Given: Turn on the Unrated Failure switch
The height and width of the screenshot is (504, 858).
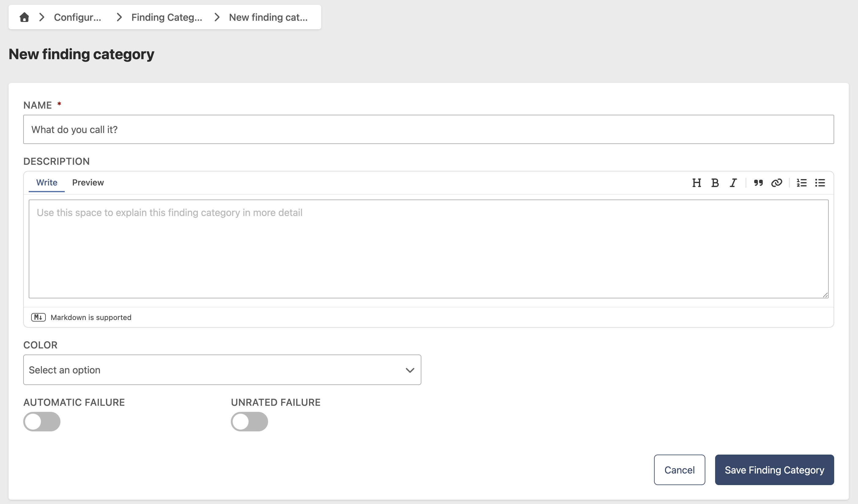Looking at the screenshot, I should (x=249, y=422).
